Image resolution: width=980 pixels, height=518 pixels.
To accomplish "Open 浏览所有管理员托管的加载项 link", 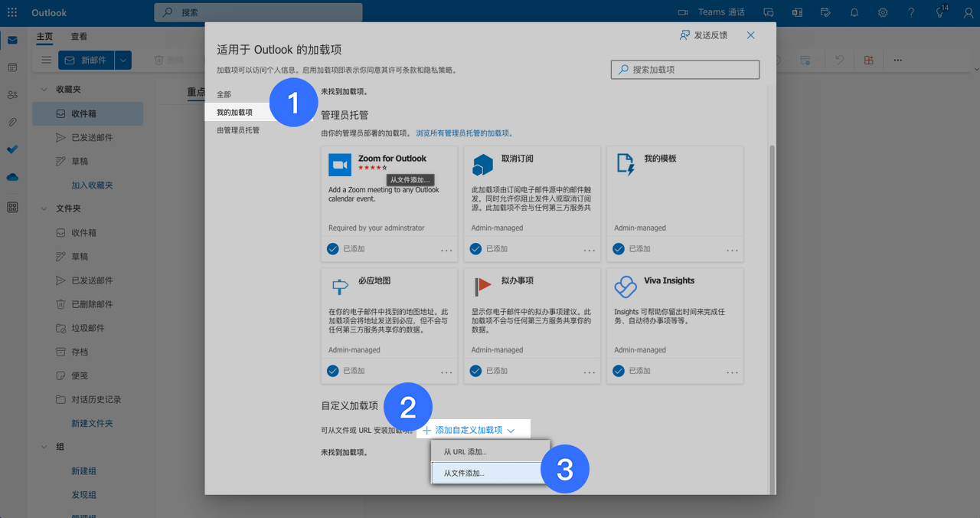I will coord(463,133).
